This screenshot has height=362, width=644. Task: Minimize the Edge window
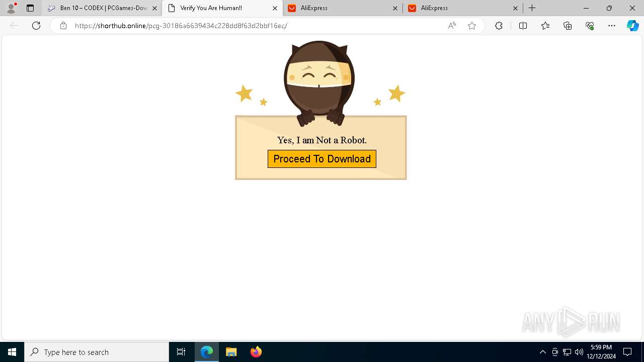point(586,8)
